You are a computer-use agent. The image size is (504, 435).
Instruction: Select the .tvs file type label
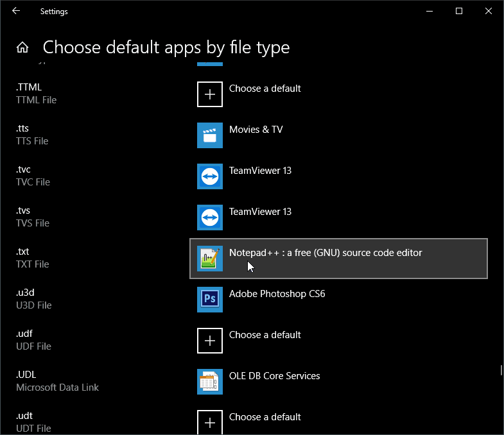(23, 210)
